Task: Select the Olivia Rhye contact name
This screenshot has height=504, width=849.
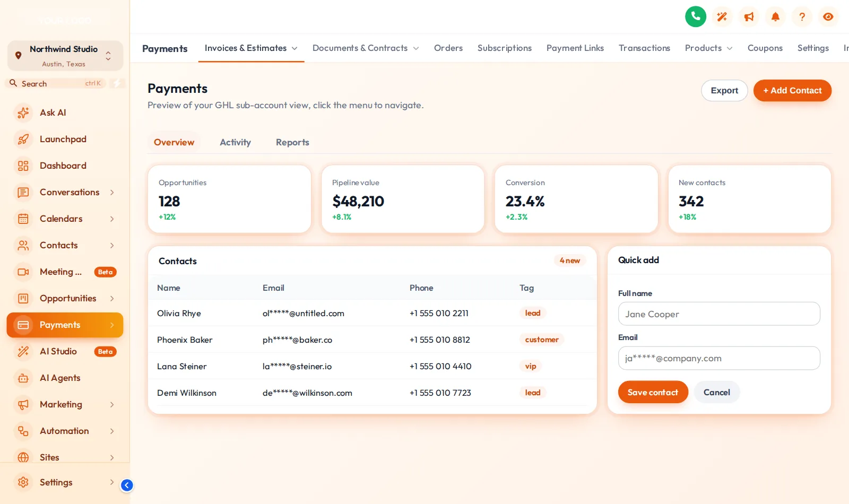Action: (x=179, y=314)
